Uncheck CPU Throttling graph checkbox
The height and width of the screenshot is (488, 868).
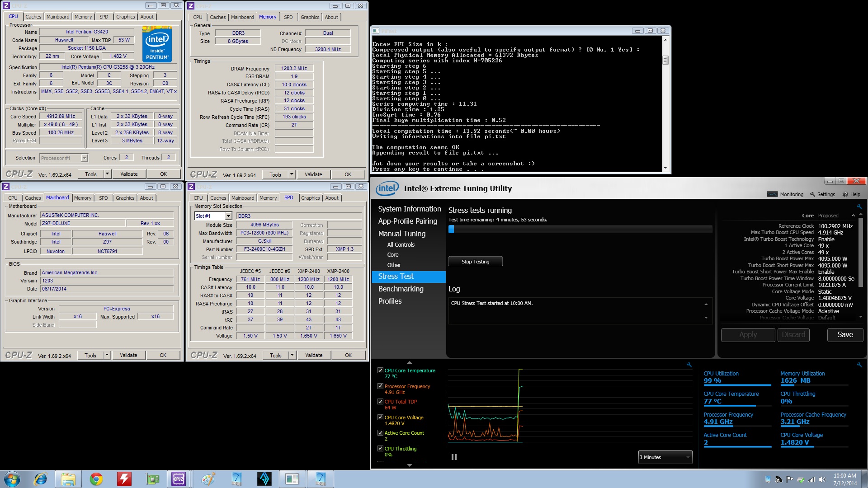[x=380, y=449]
